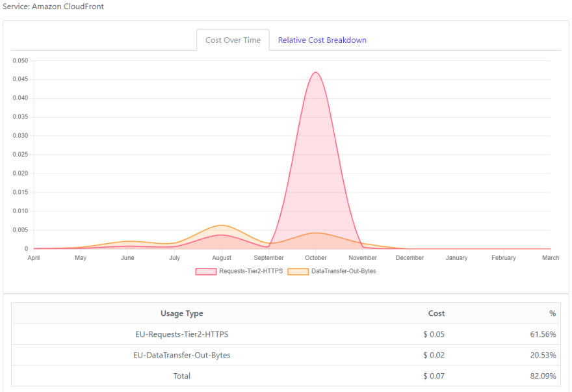The image size is (572, 392).
Task: Select the Usage Type column header
Action: pyautogui.click(x=181, y=313)
